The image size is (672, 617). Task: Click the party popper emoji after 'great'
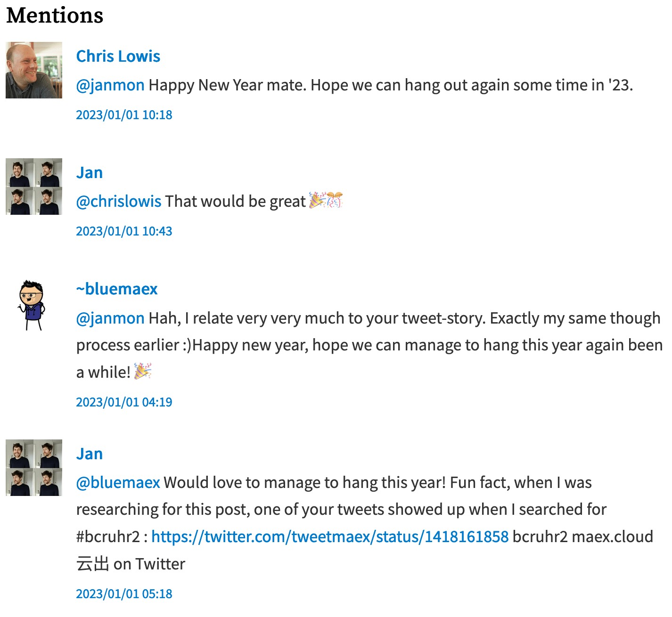317,200
